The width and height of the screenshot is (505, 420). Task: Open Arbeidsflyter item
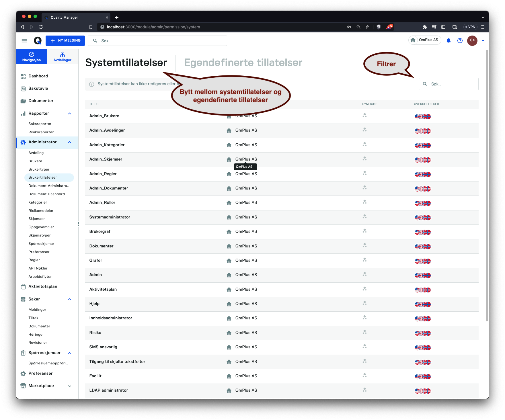[40, 277]
